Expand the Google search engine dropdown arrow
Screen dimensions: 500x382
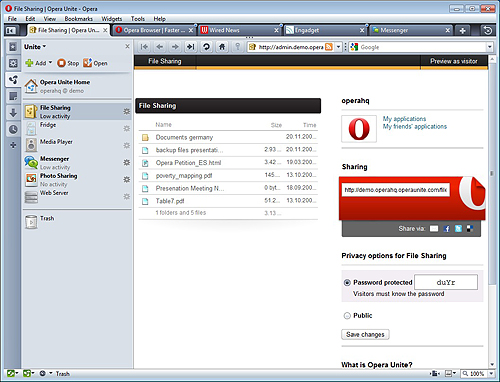490,47
